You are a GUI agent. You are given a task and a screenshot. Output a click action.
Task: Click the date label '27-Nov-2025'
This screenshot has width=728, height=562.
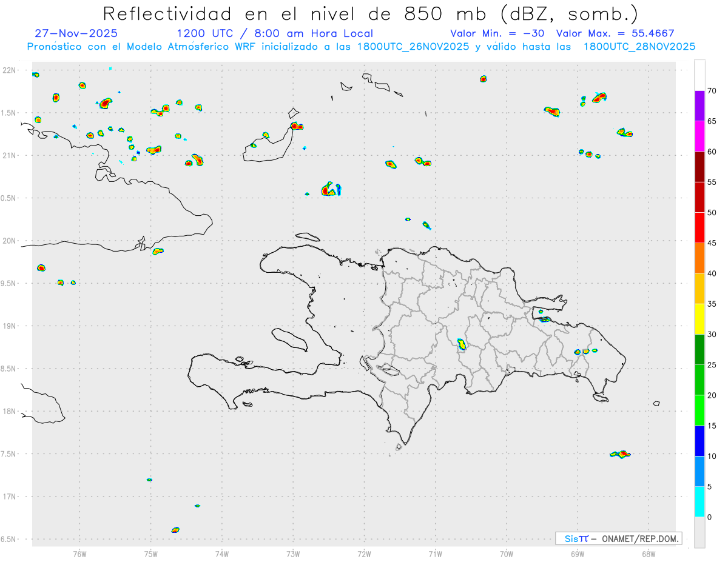[x=76, y=33]
